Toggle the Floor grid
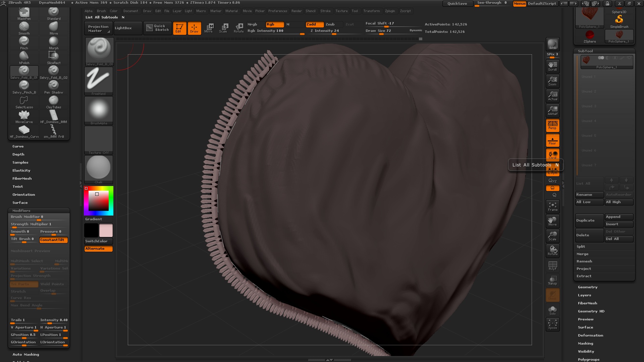 (552, 140)
